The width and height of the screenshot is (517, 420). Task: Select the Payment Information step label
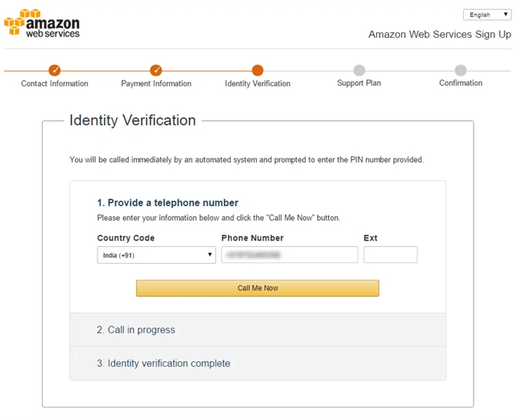156,84
